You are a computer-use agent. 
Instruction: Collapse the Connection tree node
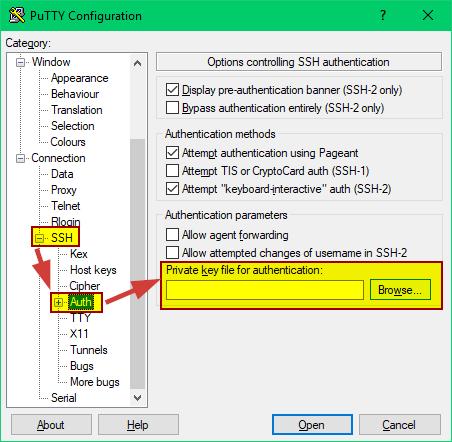(x=21, y=158)
